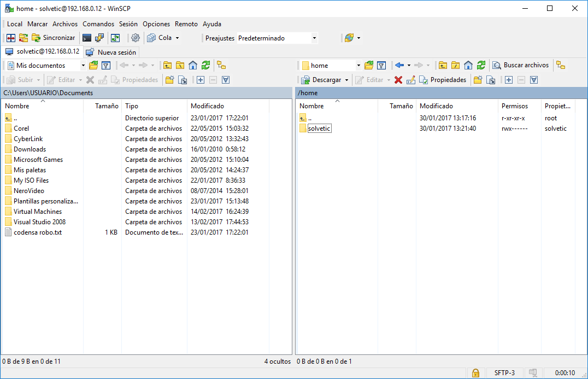Select the solvetic@192.168.0.12 session tab
Viewport: 588px width, 379px height.
pos(43,52)
